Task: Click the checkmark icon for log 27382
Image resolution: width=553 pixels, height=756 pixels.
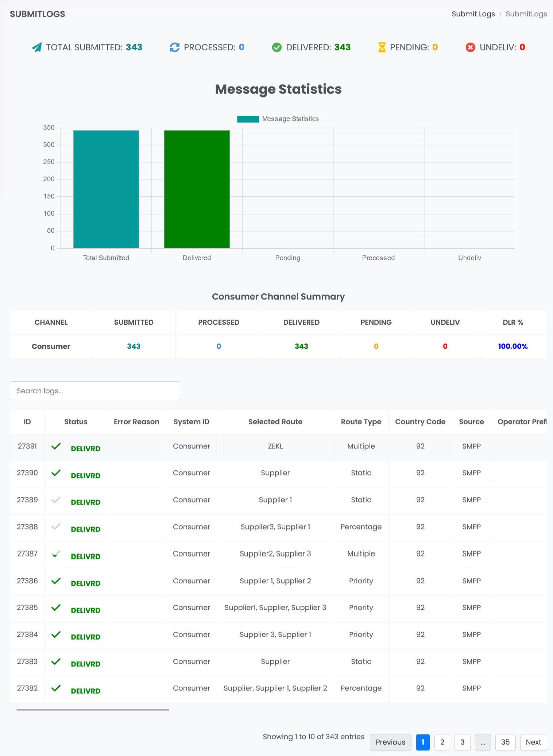Action: (x=56, y=688)
